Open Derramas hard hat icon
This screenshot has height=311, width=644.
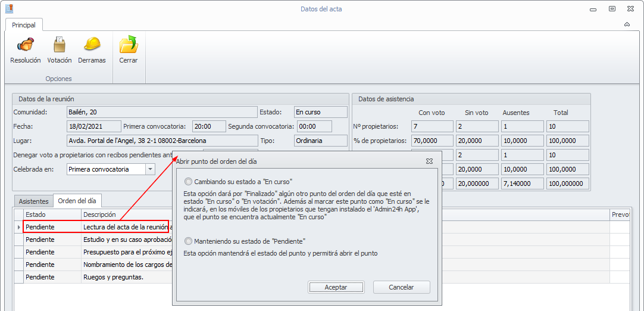click(92, 50)
